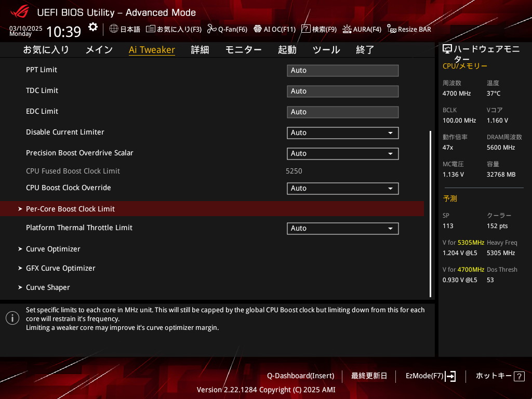Image resolution: width=532 pixels, height=399 pixels.
Task: Click the 1.136 V MC voltage value
Action: coord(453,175)
